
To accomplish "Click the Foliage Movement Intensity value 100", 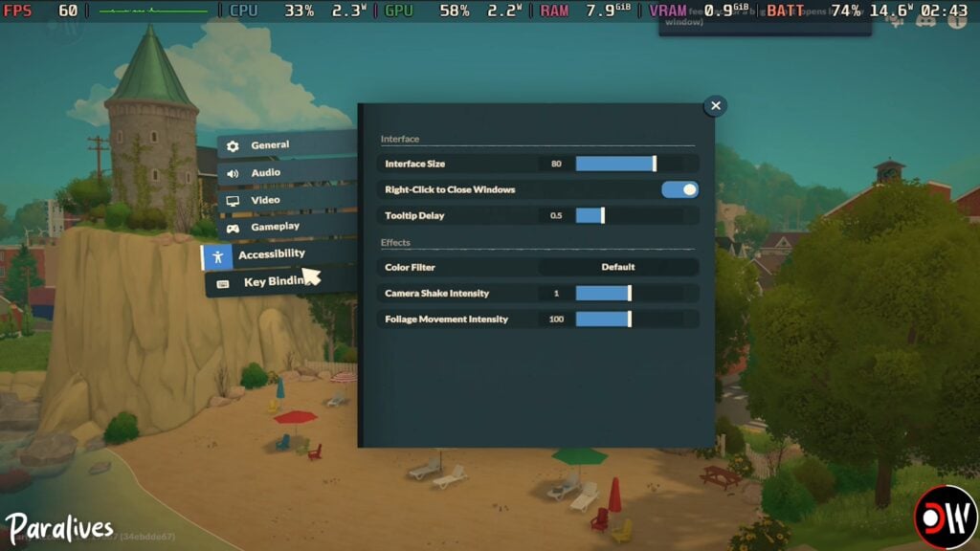I will pos(556,320).
